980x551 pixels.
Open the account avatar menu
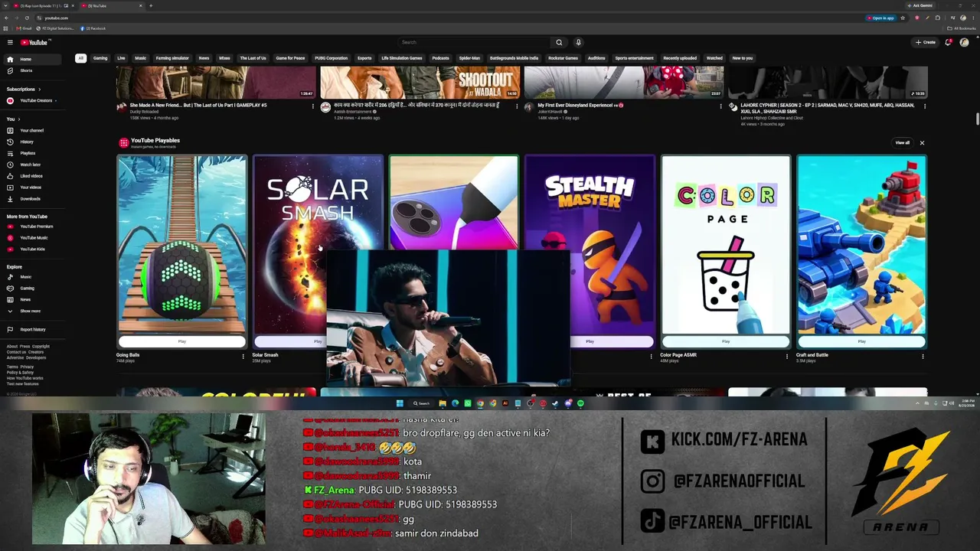[964, 42]
